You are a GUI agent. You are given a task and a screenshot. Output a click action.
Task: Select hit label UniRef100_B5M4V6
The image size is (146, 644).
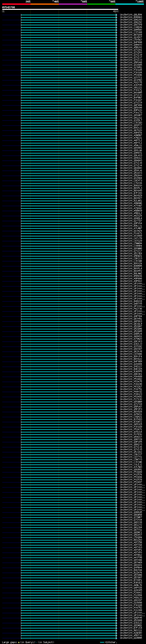coord(131,276)
